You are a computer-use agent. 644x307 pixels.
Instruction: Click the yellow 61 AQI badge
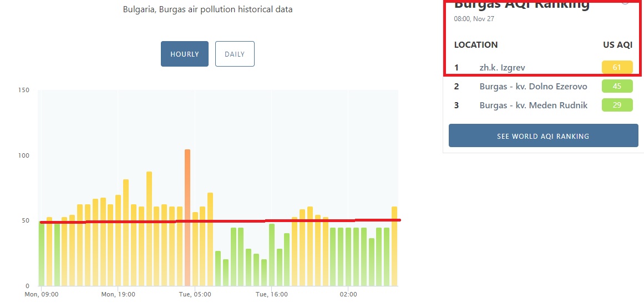617,67
